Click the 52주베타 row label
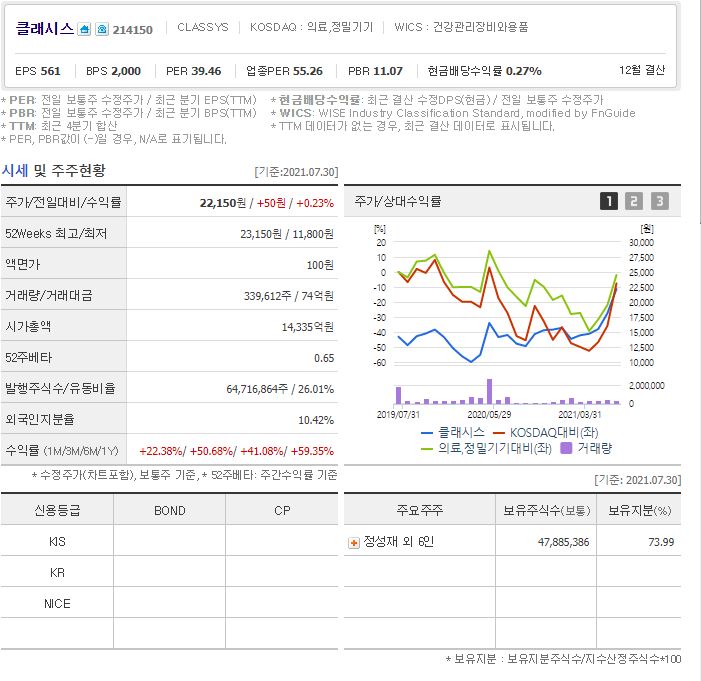 tap(29, 358)
